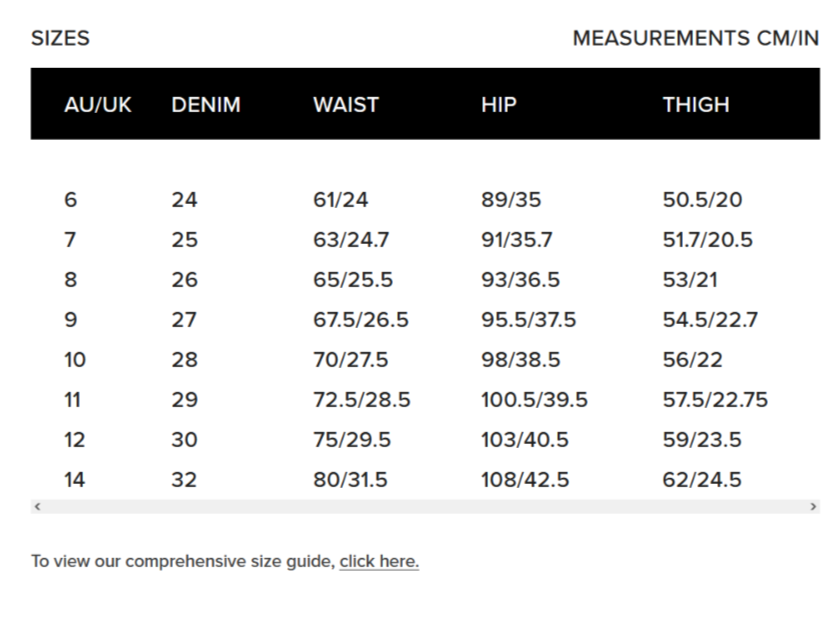Image resolution: width=840 pixels, height=626 pixels.
Task: Select the thigh value 56/22
Action: 692,360
